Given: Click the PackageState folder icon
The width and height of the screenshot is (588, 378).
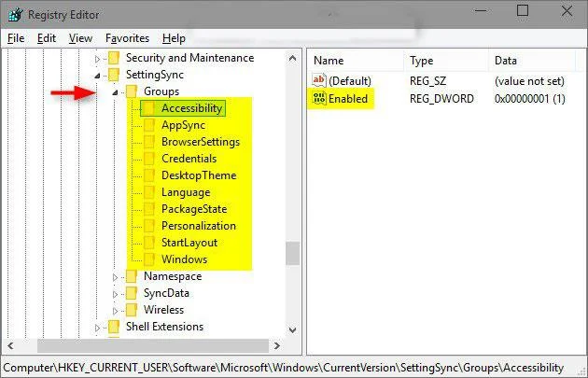Looking at the screenshot, I should (149, 209).
